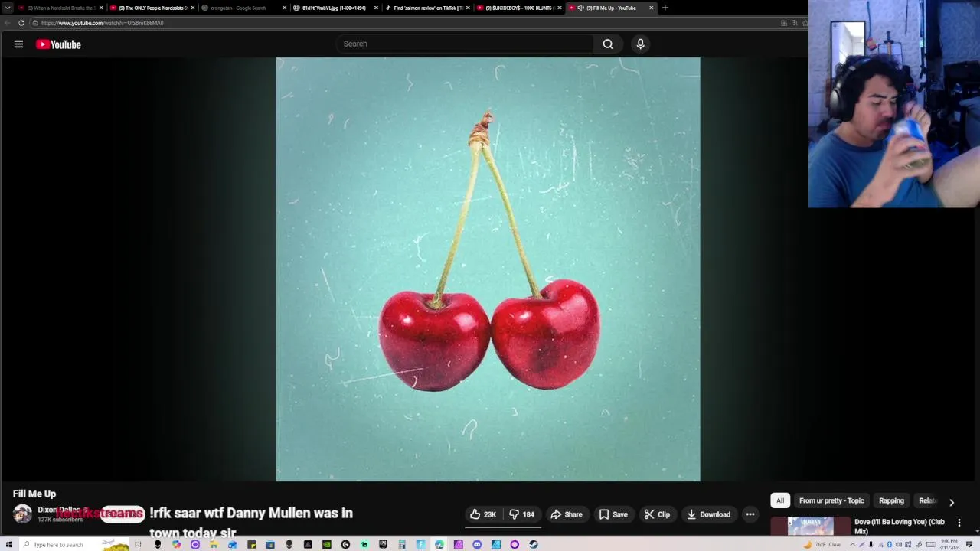Select the All filter chip

click(780, 500)
